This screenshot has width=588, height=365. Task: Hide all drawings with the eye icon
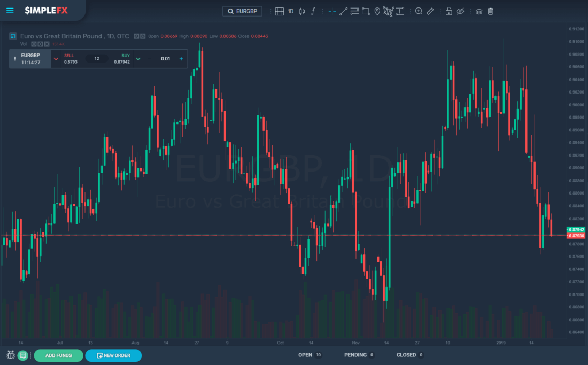click(x=460, y=11)
